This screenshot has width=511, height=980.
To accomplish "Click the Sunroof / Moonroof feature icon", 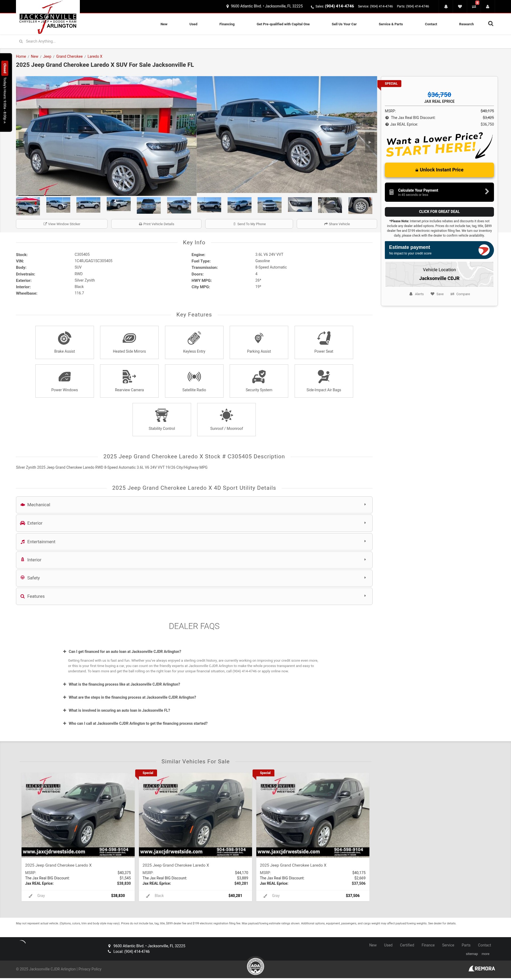I will tap(226, 415).
